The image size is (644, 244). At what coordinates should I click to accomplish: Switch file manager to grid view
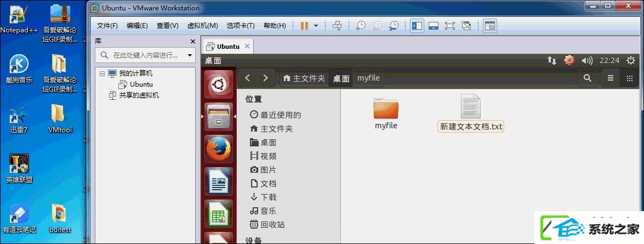pyautogui.click(x=629, y=78)
